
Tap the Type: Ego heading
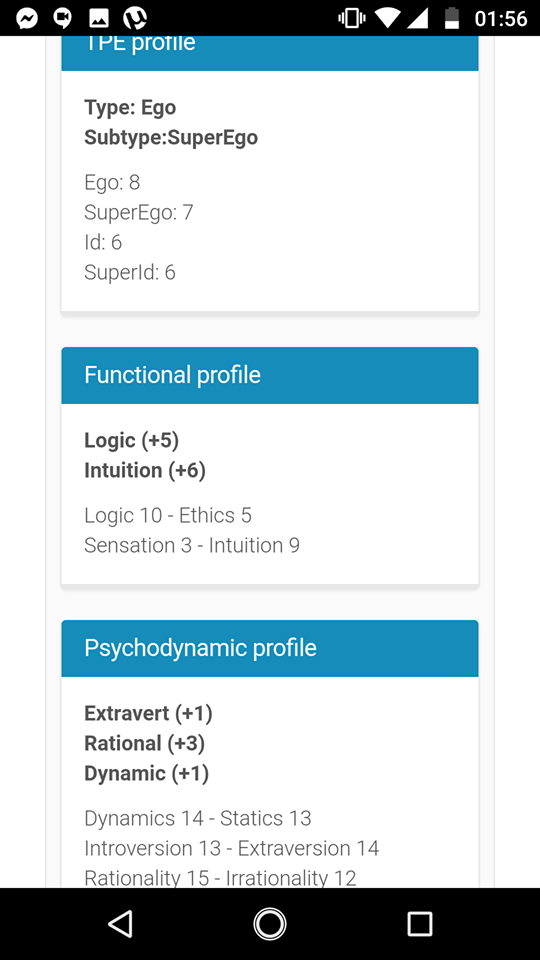(x=130, y=108)
